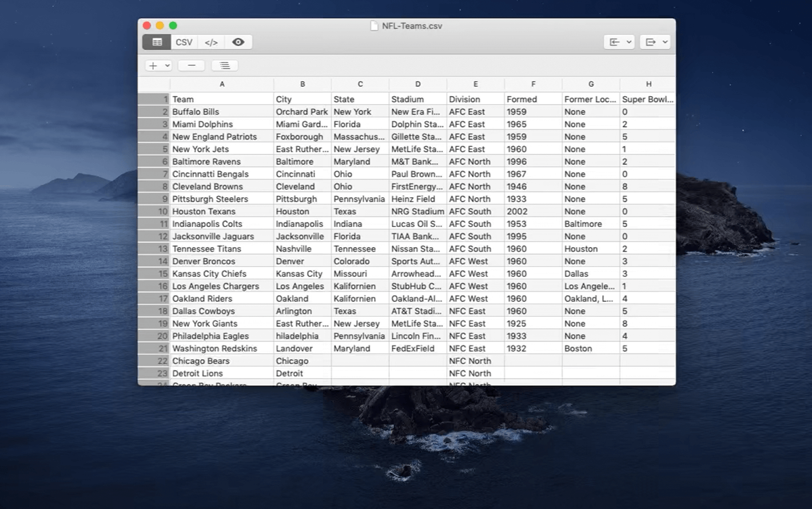Select the 'Colorado' state cell

pos(360,261)
